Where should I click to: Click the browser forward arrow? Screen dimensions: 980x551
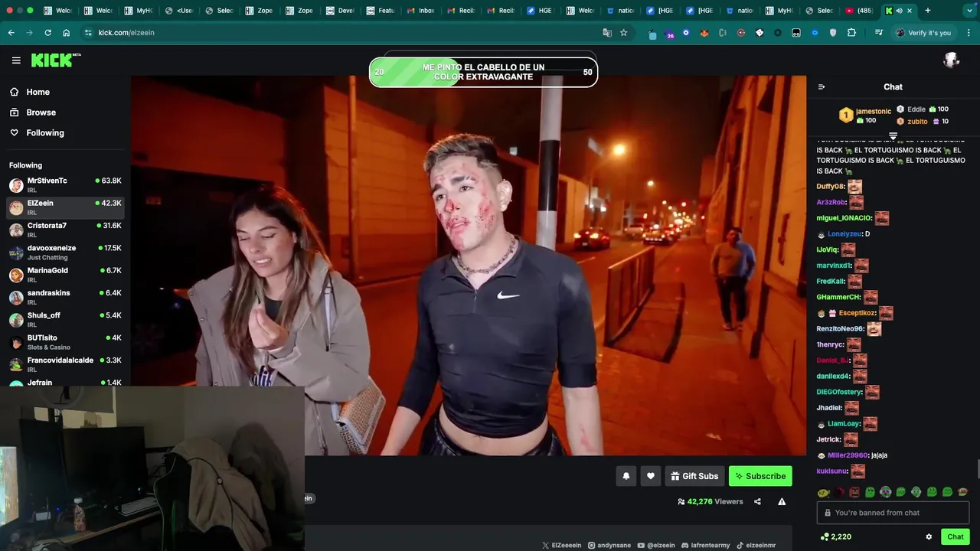point(29,33)
